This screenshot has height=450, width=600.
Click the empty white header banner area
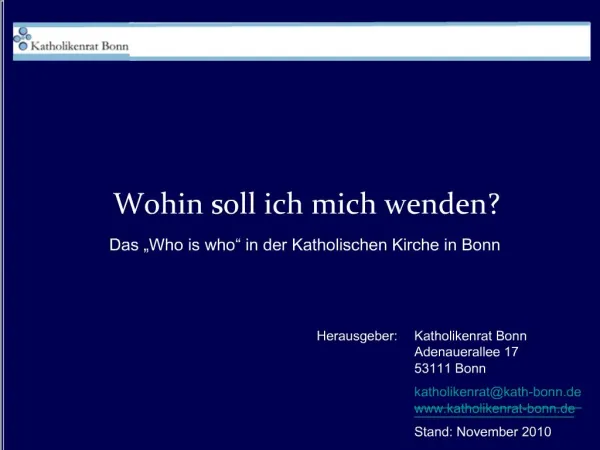[360, 40]
